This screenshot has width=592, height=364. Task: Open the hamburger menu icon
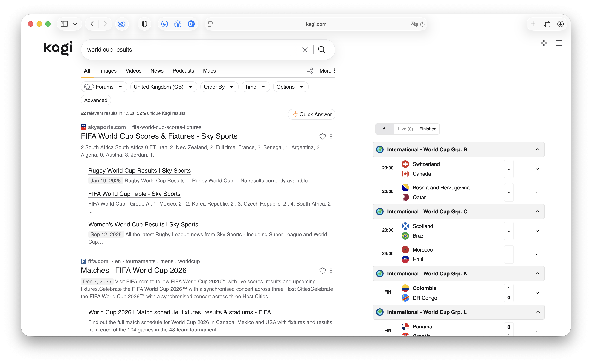pyautogui.click(x=559, y=43)
